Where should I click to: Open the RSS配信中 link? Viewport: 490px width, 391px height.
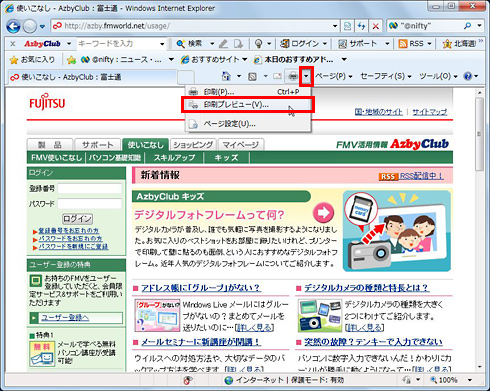pos(421,176)
